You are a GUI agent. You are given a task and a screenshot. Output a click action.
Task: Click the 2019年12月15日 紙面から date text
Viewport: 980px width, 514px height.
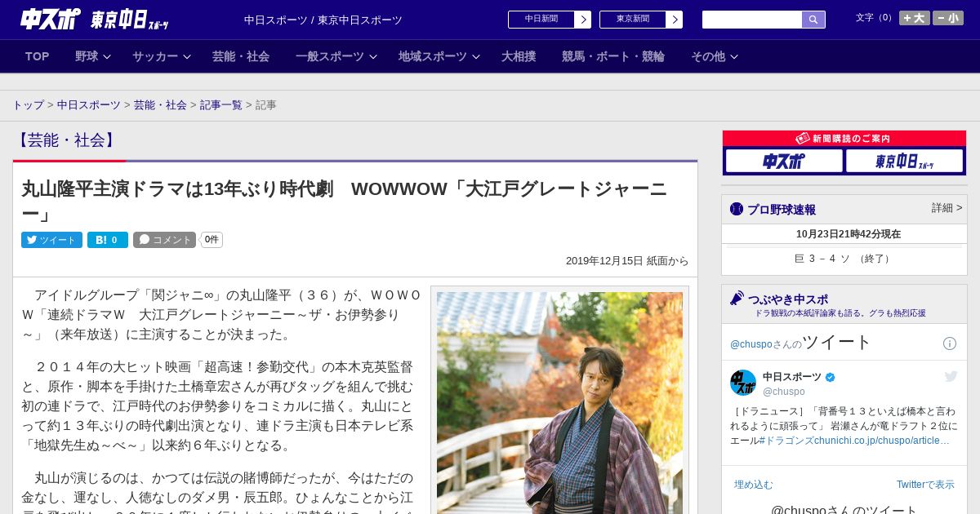pos(627,261)
